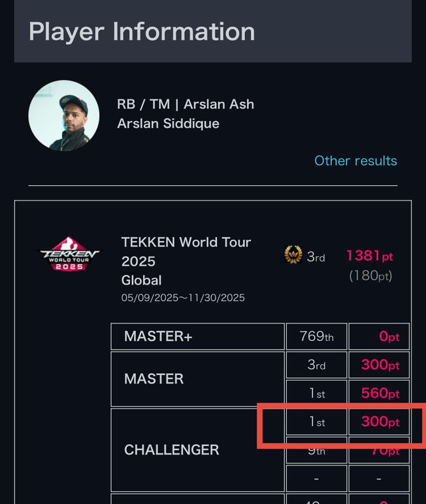Click the 0pt MASTER+ points cell
426x504 pixels.
[x=379, y=336]
